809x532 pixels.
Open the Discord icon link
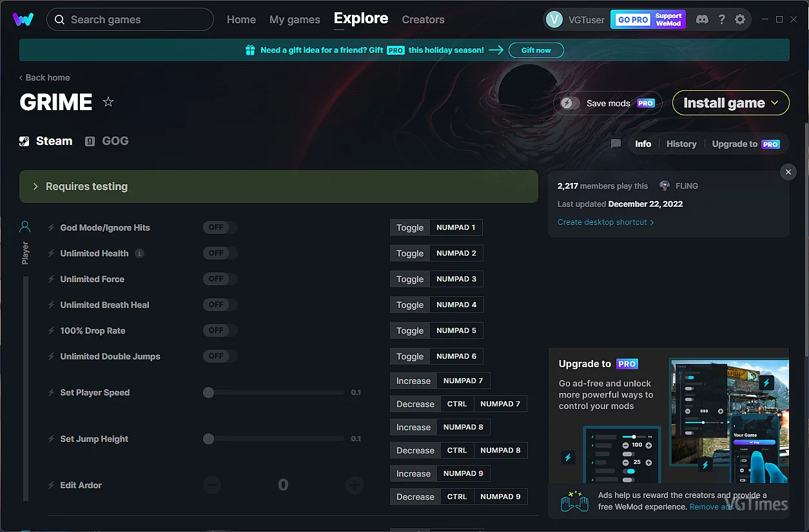point(702,19)
